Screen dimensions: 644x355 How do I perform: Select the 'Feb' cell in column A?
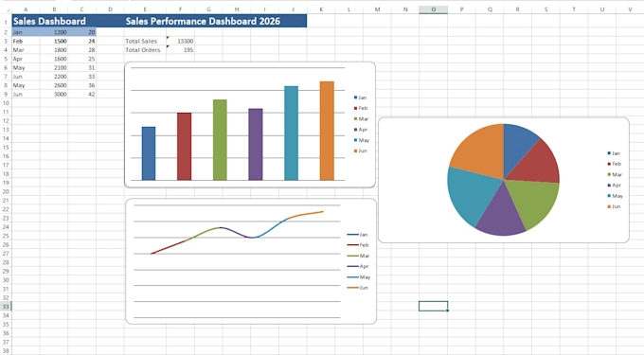[x=26, y=41]
